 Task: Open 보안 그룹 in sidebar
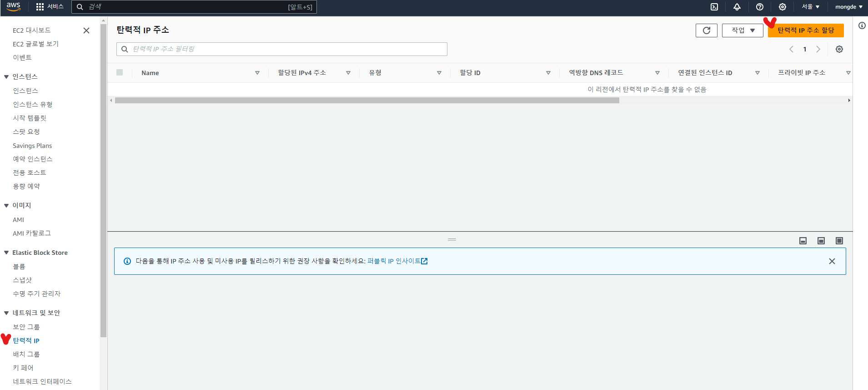click(26, 327)
